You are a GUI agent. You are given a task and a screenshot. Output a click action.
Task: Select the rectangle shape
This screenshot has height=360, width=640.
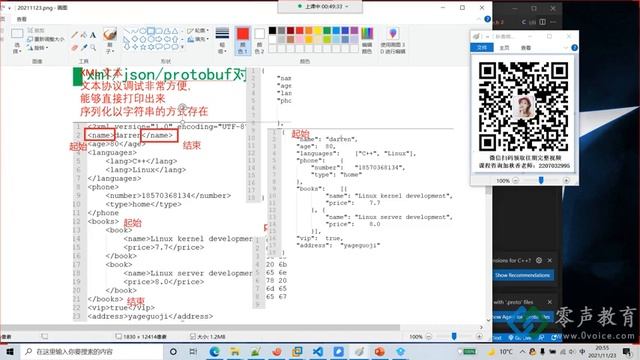click(x=151, y=31)
